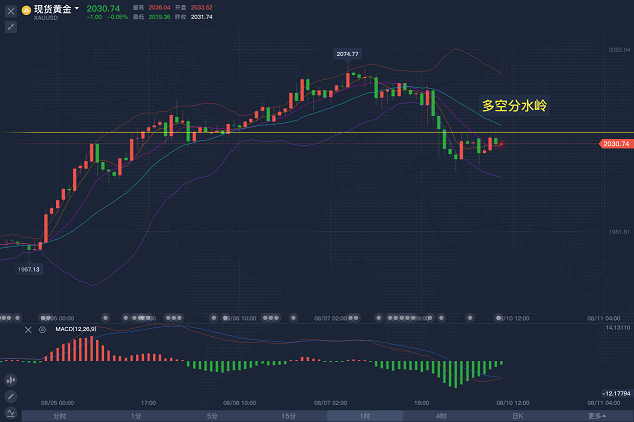Remove the MACD indicator panel
634x422 pixels.
[x=28, y=328]
